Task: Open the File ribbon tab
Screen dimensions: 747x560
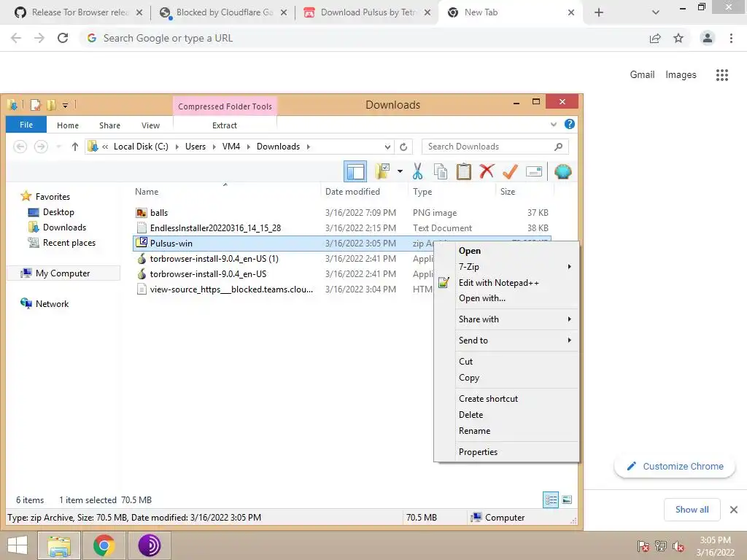Action: click(26, 125)
